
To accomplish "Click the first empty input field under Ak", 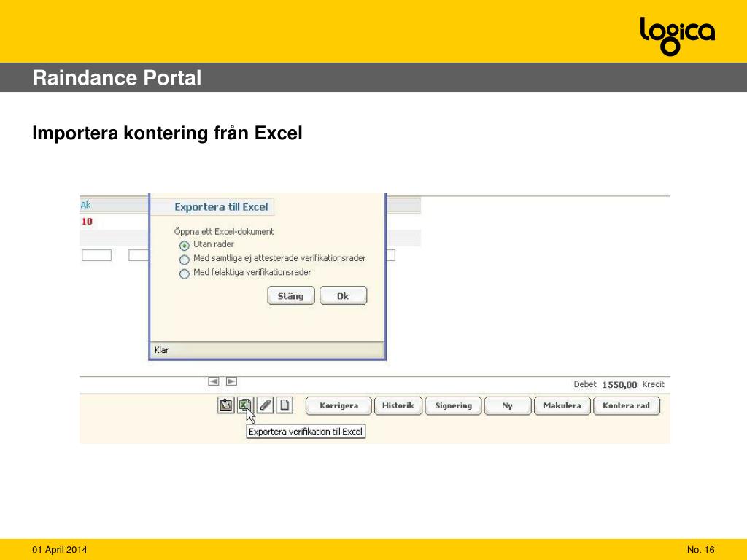I will point(97,255).
